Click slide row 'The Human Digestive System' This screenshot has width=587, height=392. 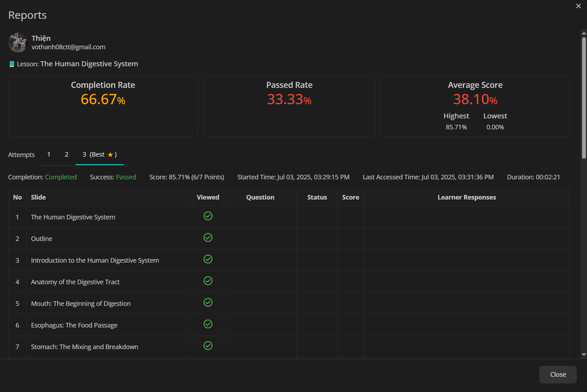(x=289, y=217)
